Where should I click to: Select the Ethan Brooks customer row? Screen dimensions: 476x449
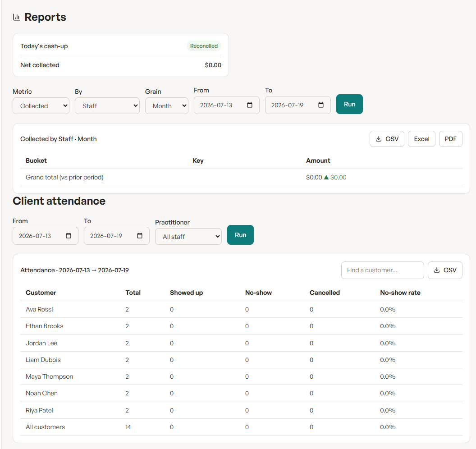241,326
